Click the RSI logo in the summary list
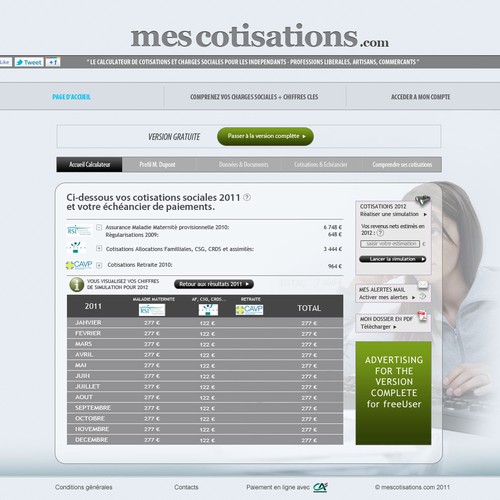Image resolution: width=500 pixels, height=500 pixels. click(79, 230)
